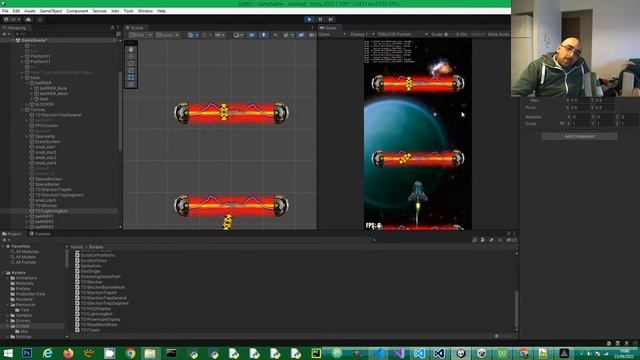Open Windows Start menu

coord(7,353)
